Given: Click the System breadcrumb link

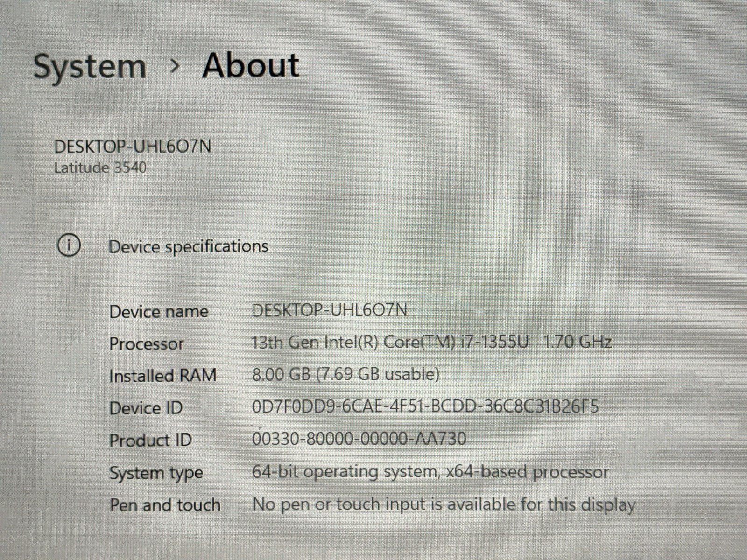Looking at the screenshot, I should click(90, 67).
